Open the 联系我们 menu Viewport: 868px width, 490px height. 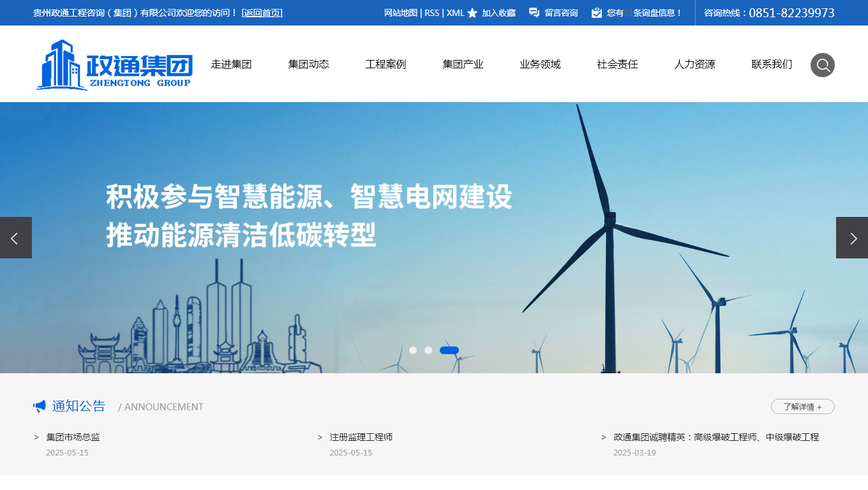coord(772,64)
